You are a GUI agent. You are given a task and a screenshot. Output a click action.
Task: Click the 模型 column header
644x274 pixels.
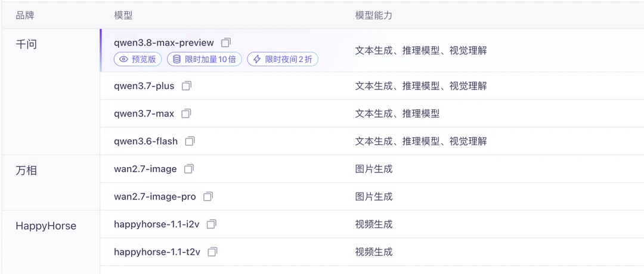(123, 16)
